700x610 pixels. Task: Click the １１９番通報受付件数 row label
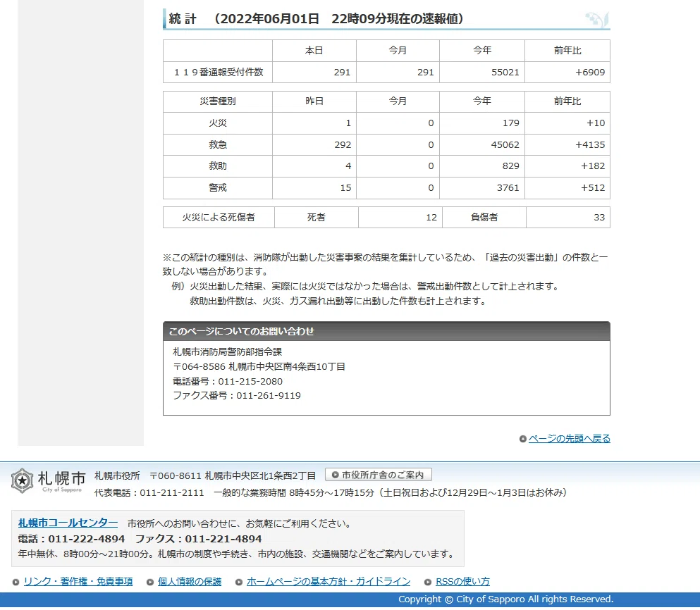tap(218, 73)
